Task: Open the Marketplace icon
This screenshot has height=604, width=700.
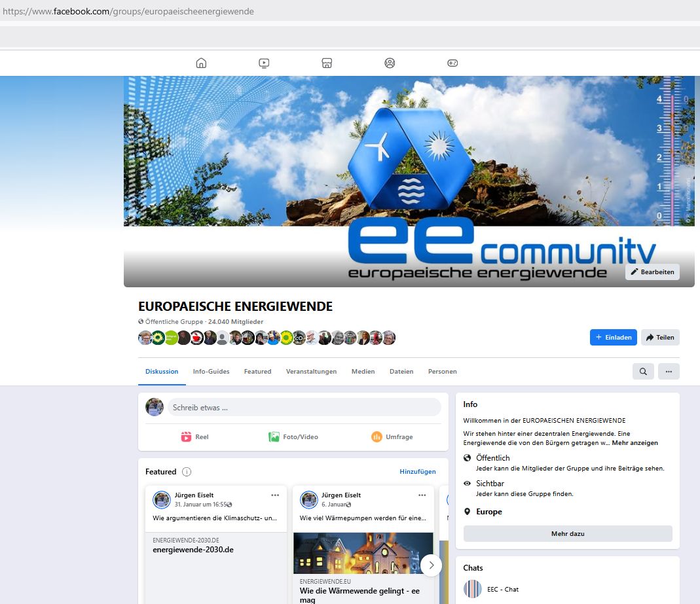Action: (327, 63)
